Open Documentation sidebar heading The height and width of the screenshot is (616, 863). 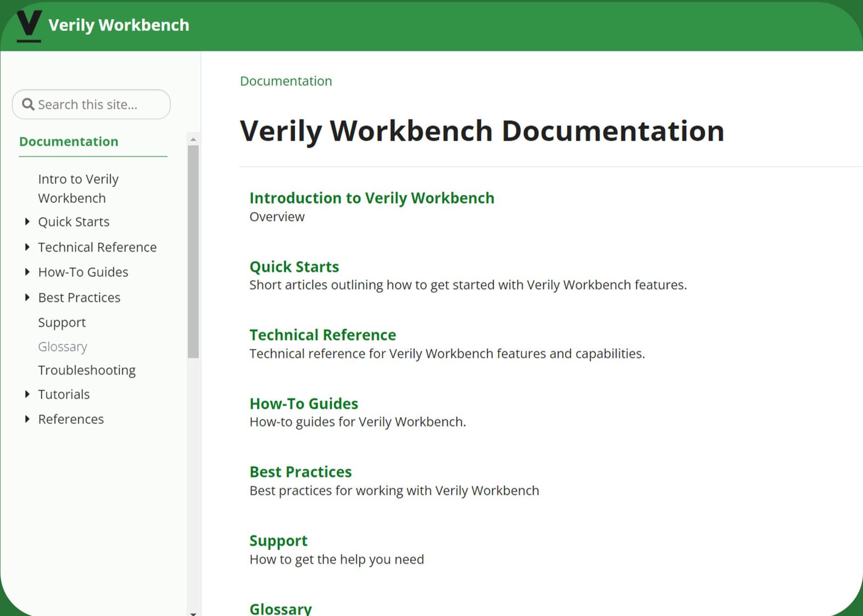click(x=68, y=141)
